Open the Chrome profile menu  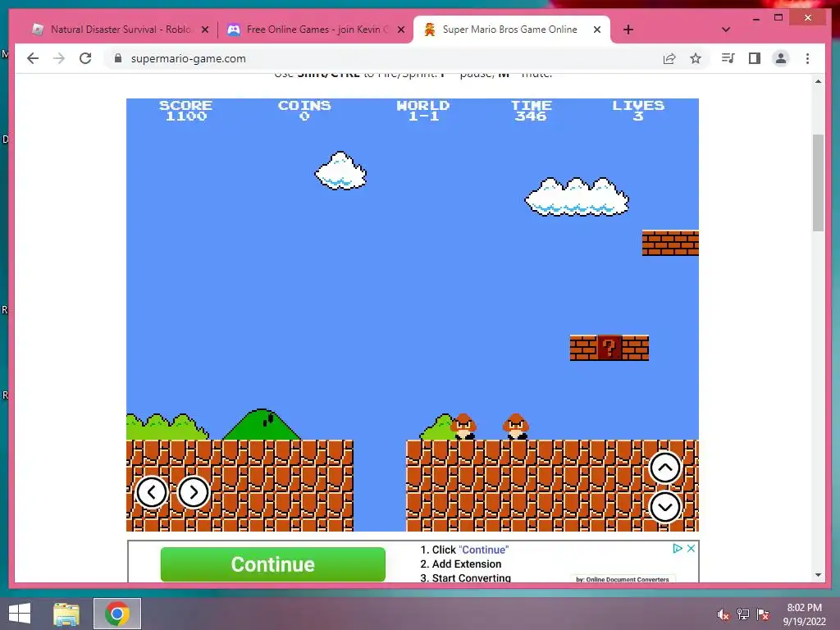[x=781, y=58]
